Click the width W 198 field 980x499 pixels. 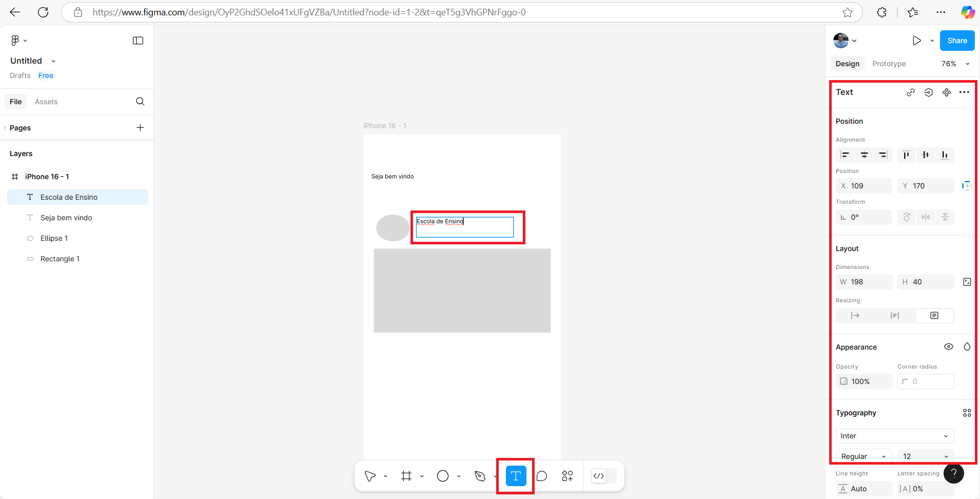click(864, 282)
